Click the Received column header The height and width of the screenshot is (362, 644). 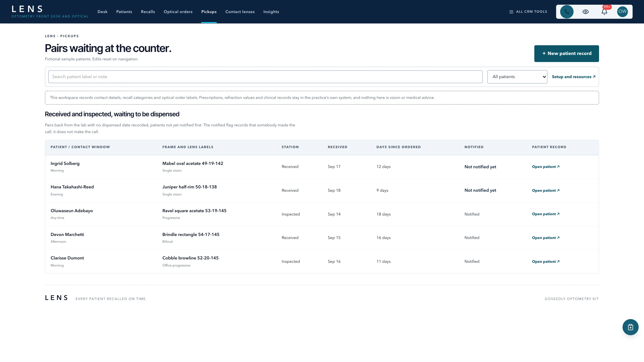pyautogui.click(x=337, y=147)
